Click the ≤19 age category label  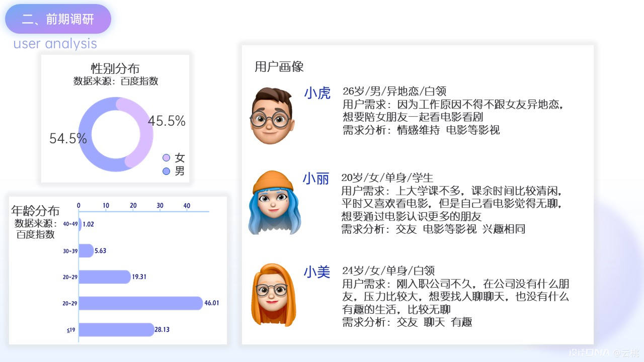[71, 330]
